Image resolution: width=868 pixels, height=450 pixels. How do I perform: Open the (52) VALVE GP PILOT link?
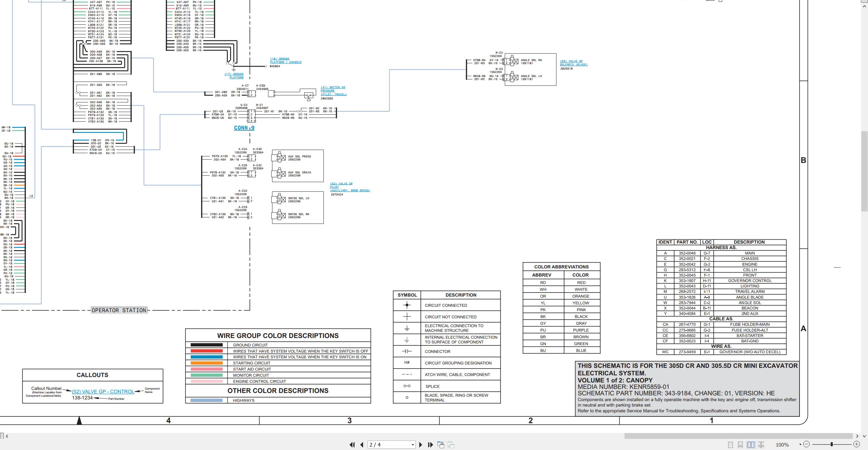point(350,187)
